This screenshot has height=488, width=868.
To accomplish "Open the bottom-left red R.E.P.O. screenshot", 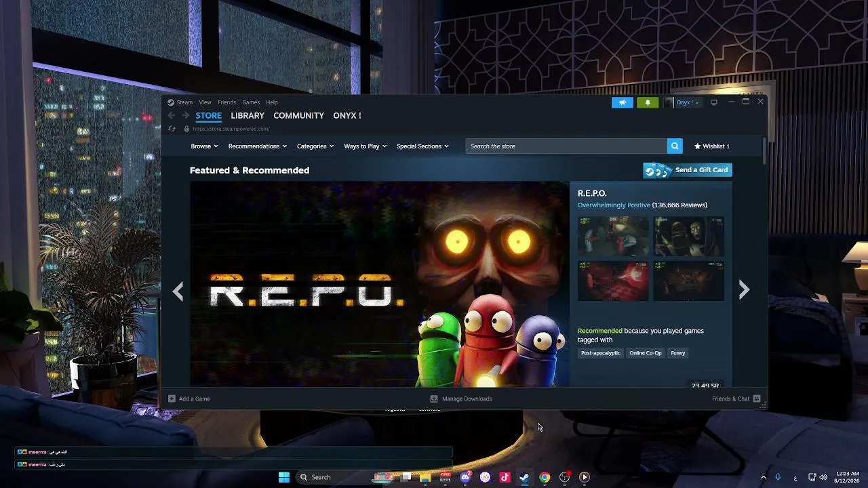I will (x=613, y=281).
